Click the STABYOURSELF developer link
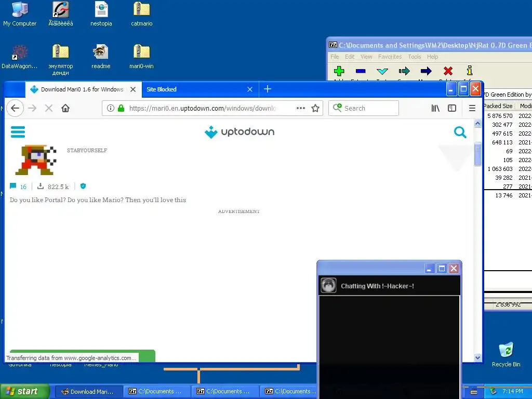Viewport: 532px width, 399px height. (87, 150)
